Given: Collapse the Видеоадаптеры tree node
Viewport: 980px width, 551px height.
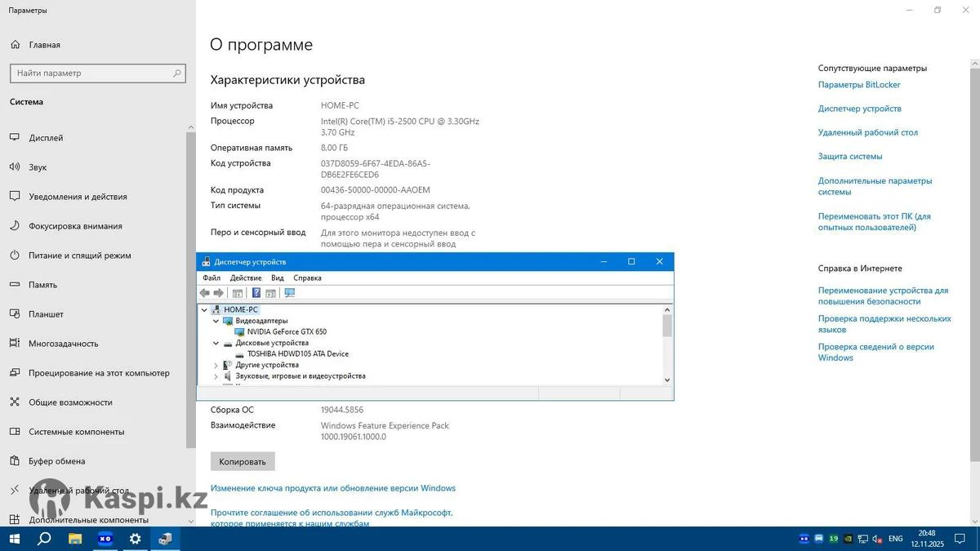Looking at the screenshot, I should tap(216, 321).
